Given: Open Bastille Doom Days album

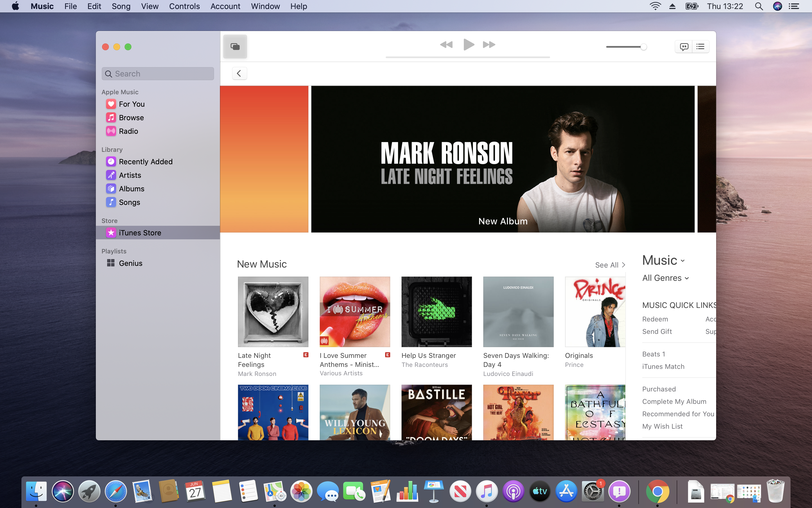Looking at the screenshot, I should click(436, 412).
